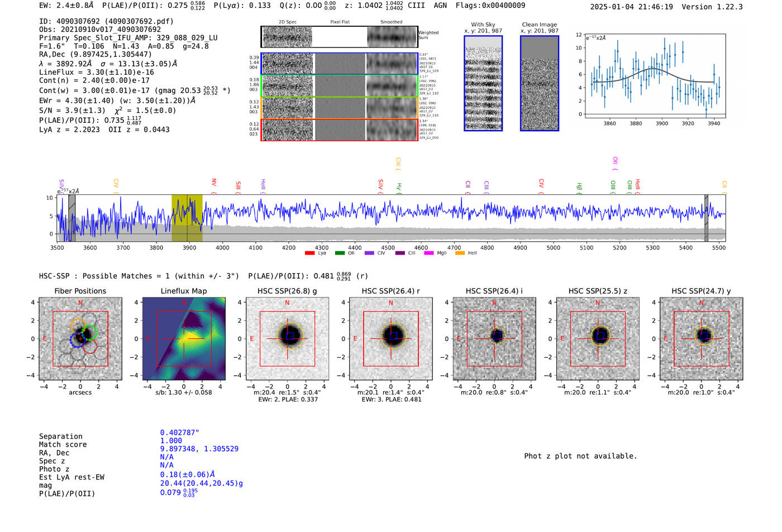Click the blue-violet CIV legend swatch
This screenshot has height=532, width=782.
point(369,253)
